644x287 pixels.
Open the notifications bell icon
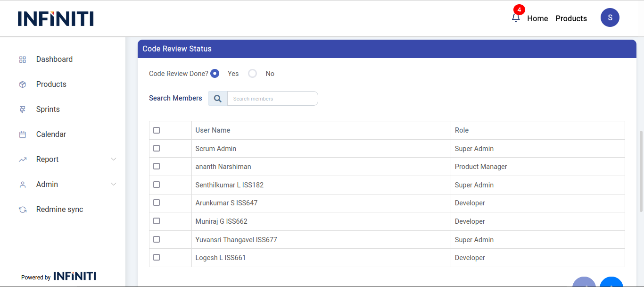click(x=516, y=18)
